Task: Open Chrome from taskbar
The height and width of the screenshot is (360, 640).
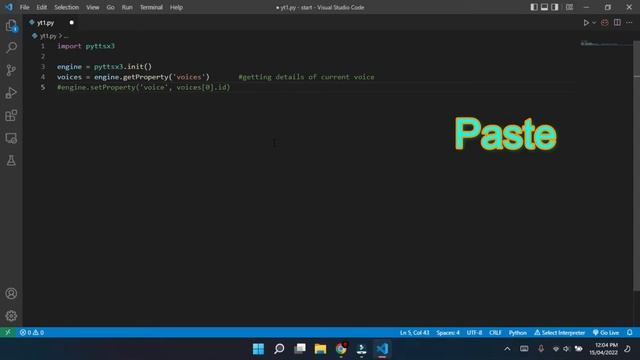Action: [x=341, y=349]
